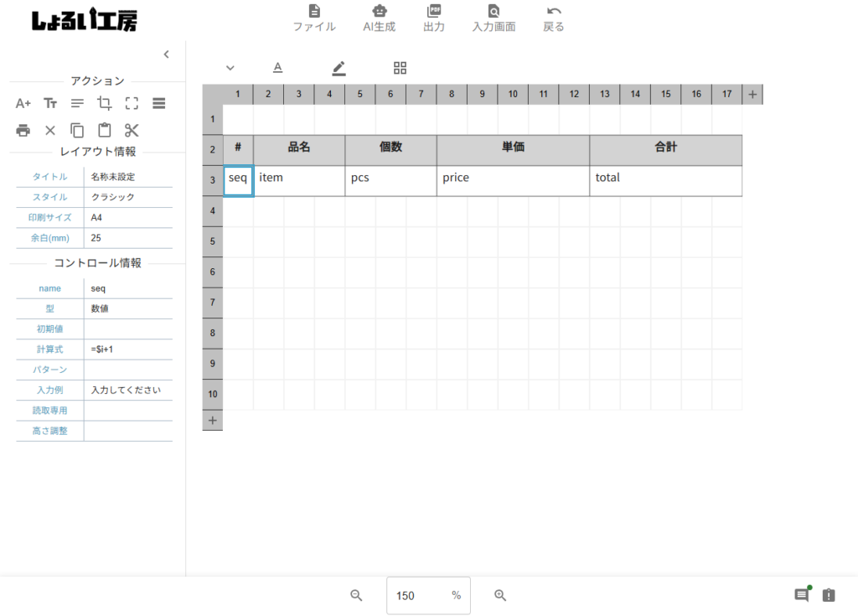Open the AI生成 menu

tap(380, 18)
